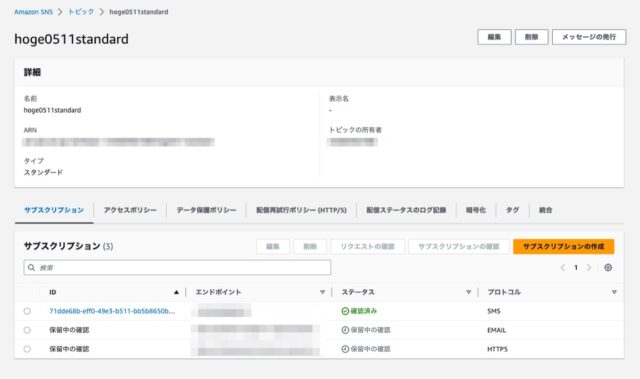Click 確認済み status text
Screen dimensions: 640x379
[x=364, y=311]
